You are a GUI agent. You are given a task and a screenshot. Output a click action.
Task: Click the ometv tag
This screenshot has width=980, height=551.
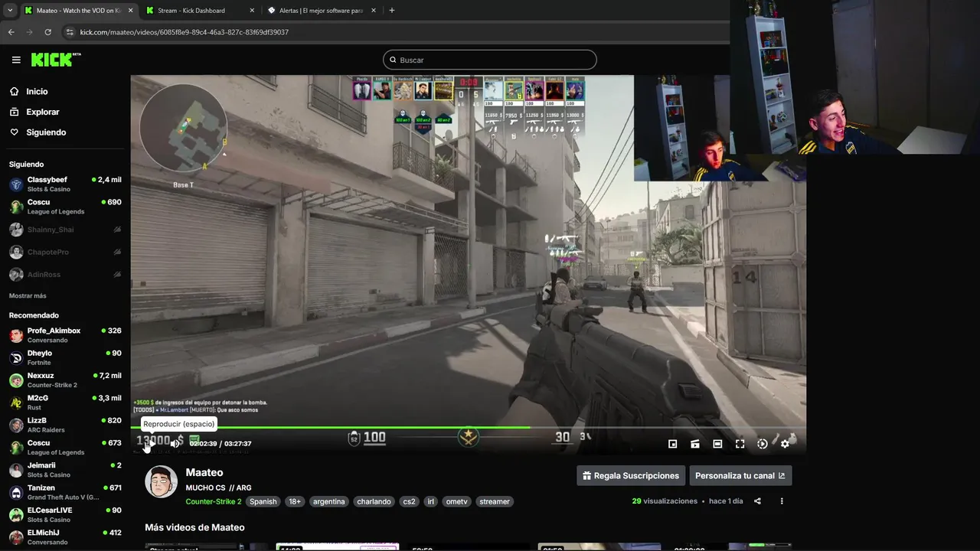[456, 501]
